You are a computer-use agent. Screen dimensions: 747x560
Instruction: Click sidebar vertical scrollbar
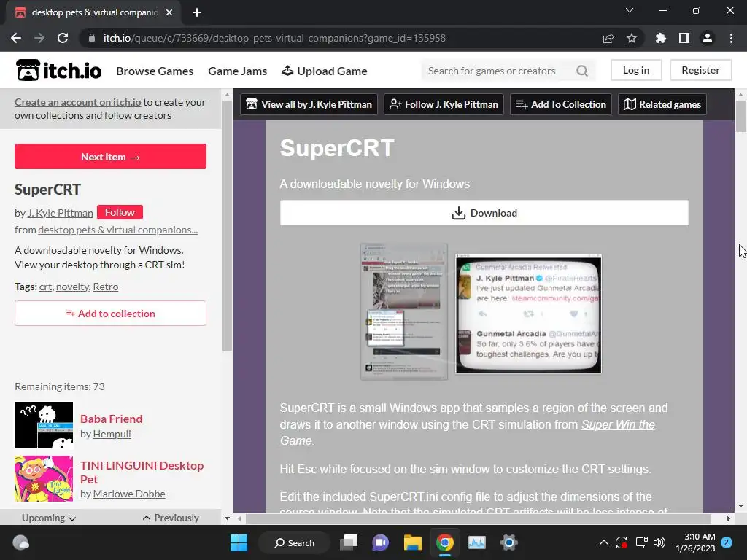(227, 226)
